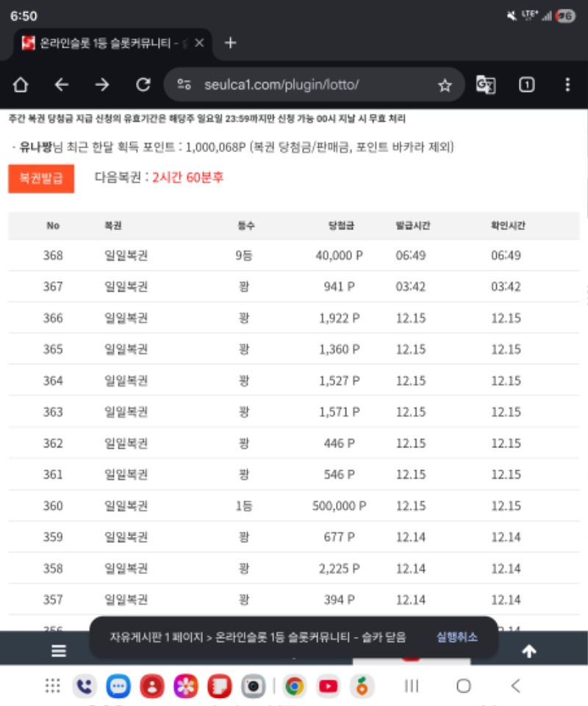Tap 실행취소 in the snackbar
588x706 pixels.
tap(456, 637)
